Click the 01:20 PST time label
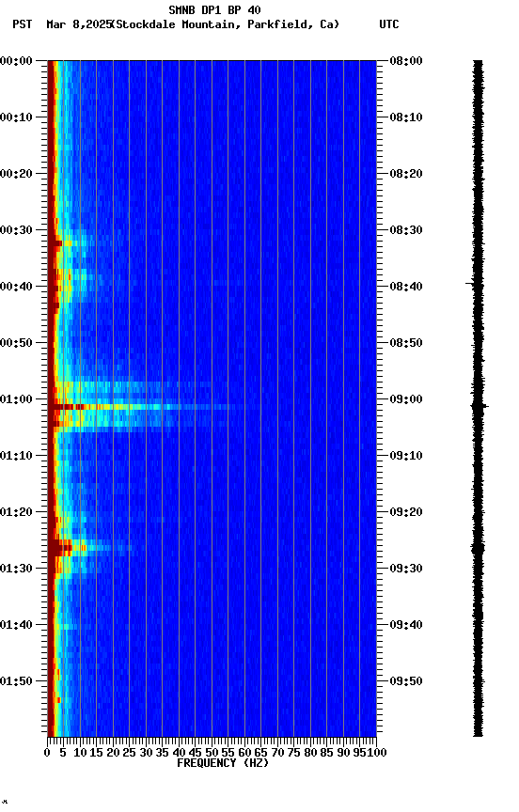Image resolution: width=519 pixels, height=812 pixels. coord(16,513)
